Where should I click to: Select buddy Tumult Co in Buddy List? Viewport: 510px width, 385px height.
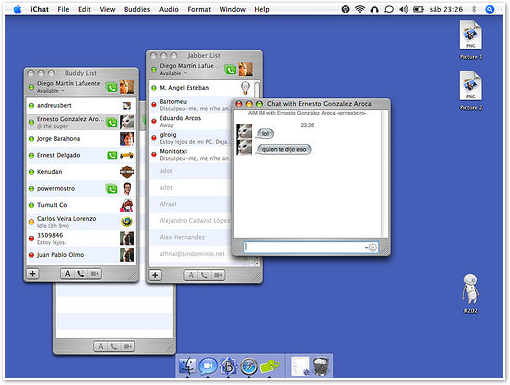[81, 205]
